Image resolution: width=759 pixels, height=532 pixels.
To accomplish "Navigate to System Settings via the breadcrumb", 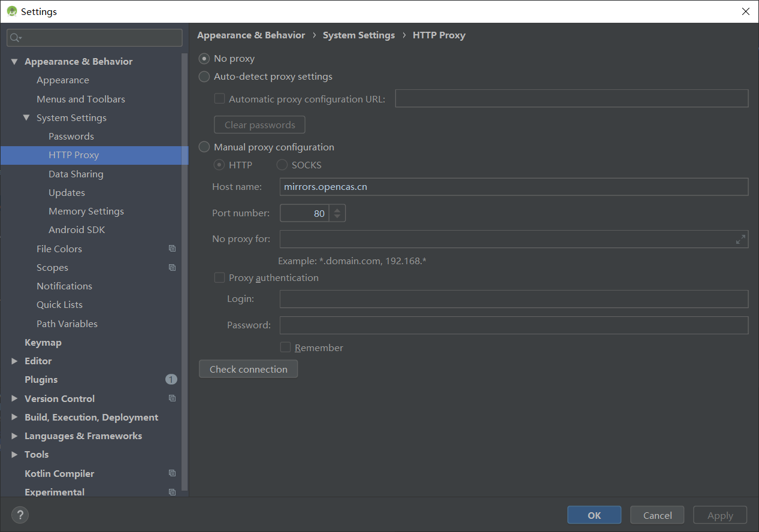I will [x=358, y=35].
